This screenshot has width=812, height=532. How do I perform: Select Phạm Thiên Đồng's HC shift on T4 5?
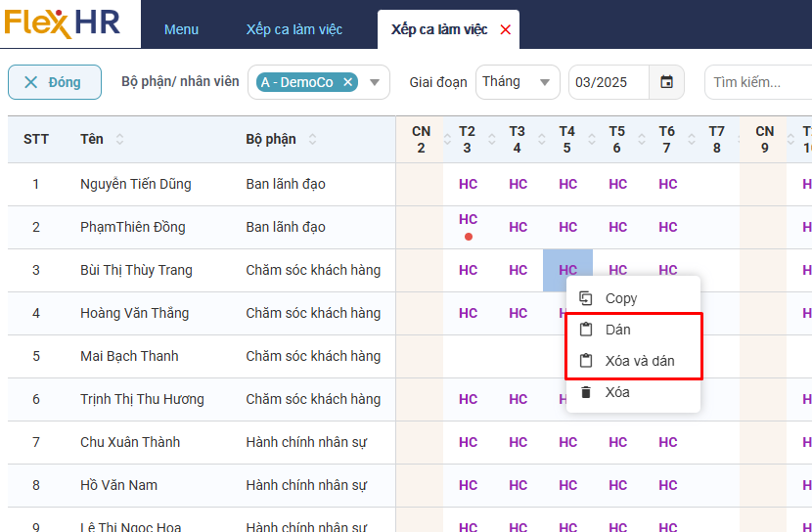click(x=568, y=227)
